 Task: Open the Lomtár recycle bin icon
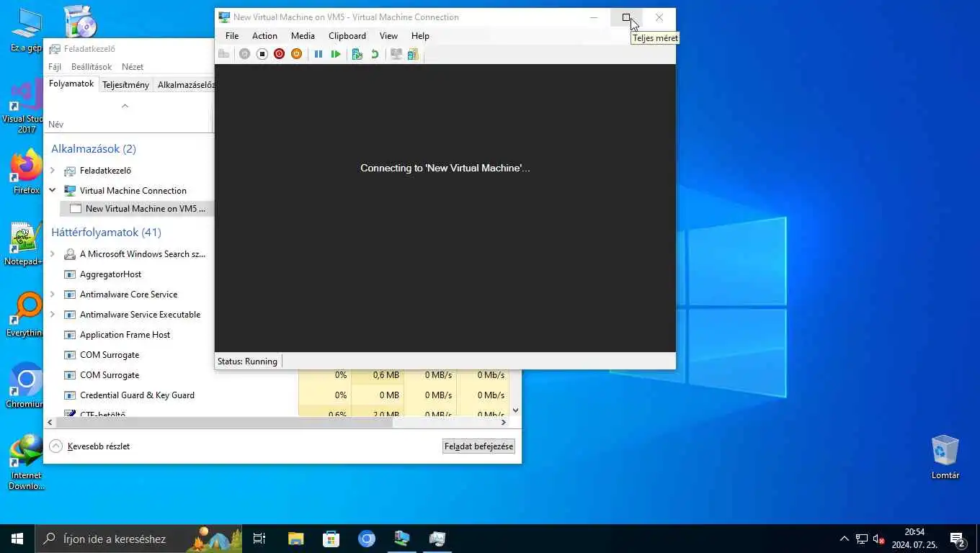pos(945,457)
